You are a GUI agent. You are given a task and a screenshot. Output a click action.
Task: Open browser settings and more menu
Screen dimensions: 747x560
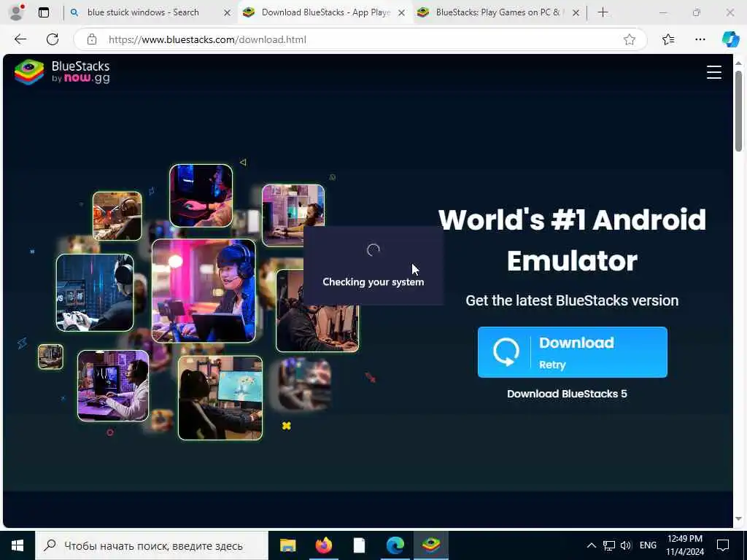point(700,39)
